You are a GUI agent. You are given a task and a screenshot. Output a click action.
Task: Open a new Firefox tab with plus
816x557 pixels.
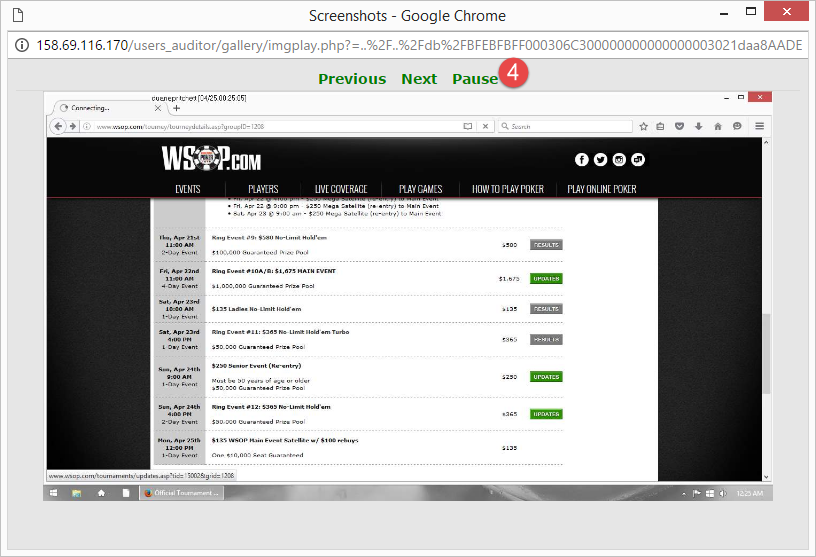point(176,108)
